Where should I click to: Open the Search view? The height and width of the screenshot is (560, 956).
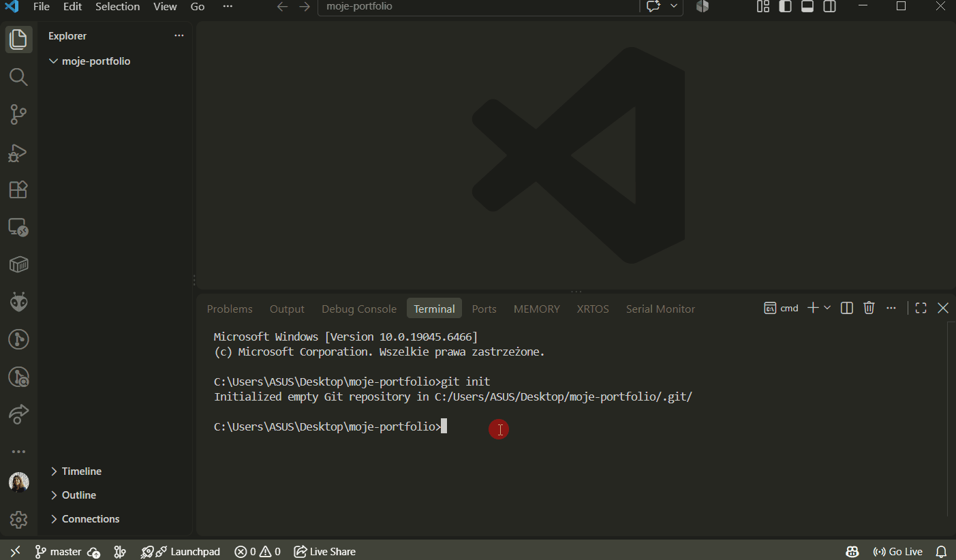[x=18, y=77]
